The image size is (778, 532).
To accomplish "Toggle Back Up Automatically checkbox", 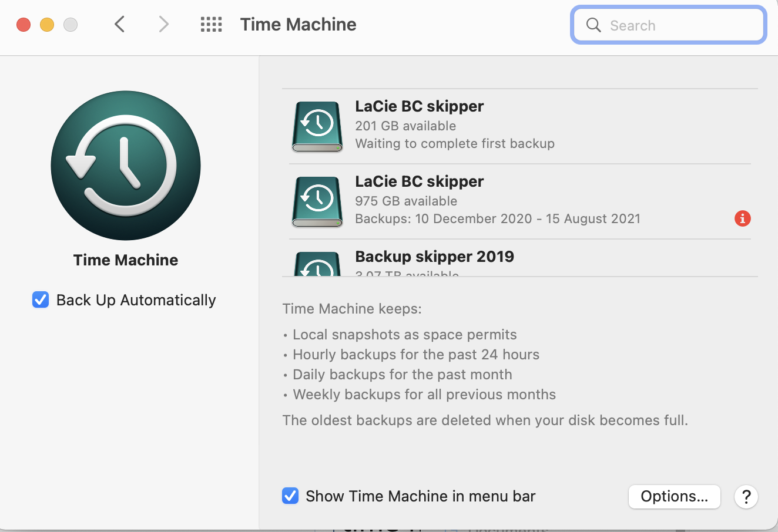I will click(41, 300).
